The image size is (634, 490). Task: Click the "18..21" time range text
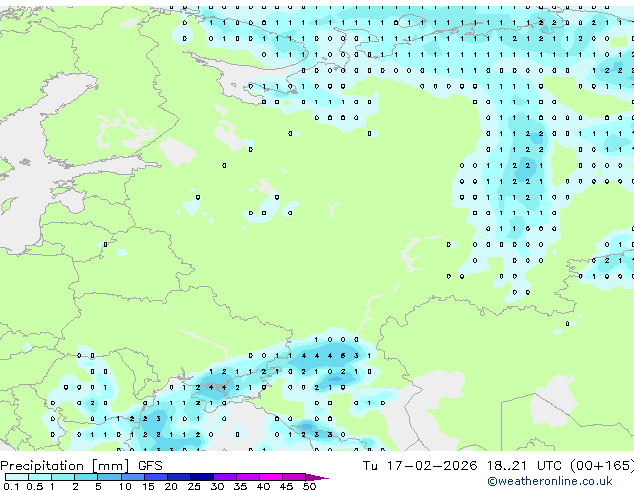pos(507,466)
